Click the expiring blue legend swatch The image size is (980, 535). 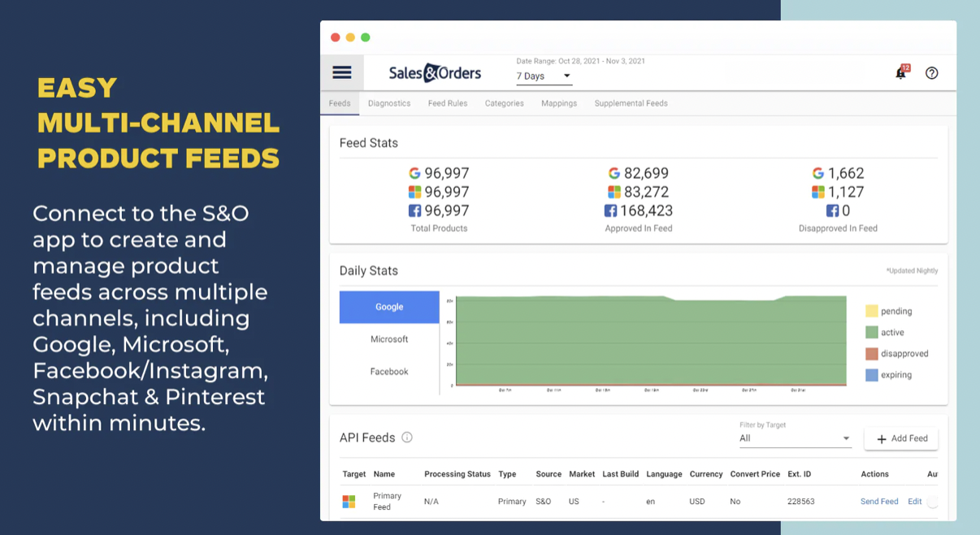click(872, 375)
